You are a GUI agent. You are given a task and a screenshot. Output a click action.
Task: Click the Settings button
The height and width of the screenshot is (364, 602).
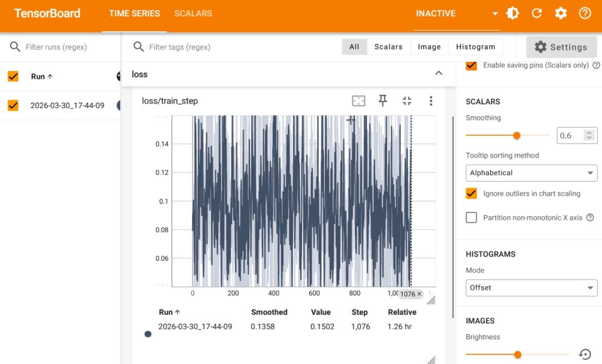coord(561,47)
